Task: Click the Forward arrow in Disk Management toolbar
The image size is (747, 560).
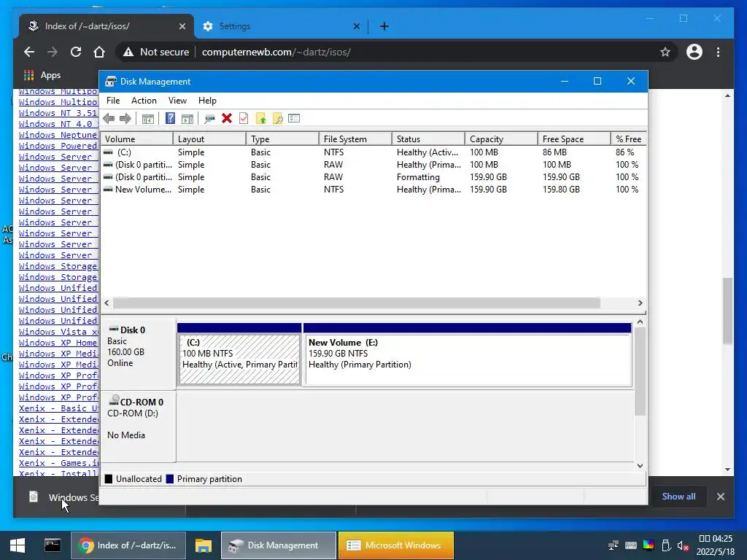Action: point(125,119)
